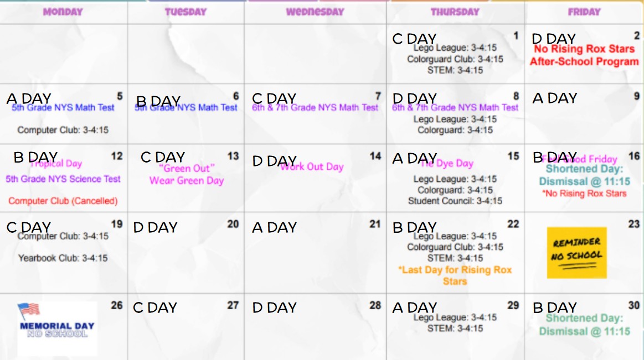This screenshot has height=360, width=644.
Task: Select Yearbook Club entry on the 19th
Action: coord(63,258)
